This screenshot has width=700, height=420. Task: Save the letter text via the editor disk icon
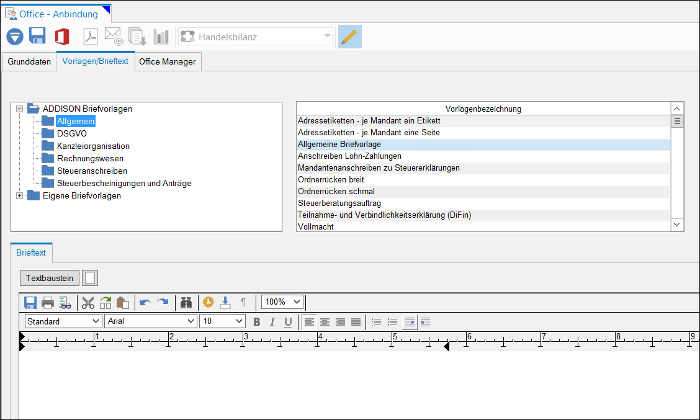30,303
